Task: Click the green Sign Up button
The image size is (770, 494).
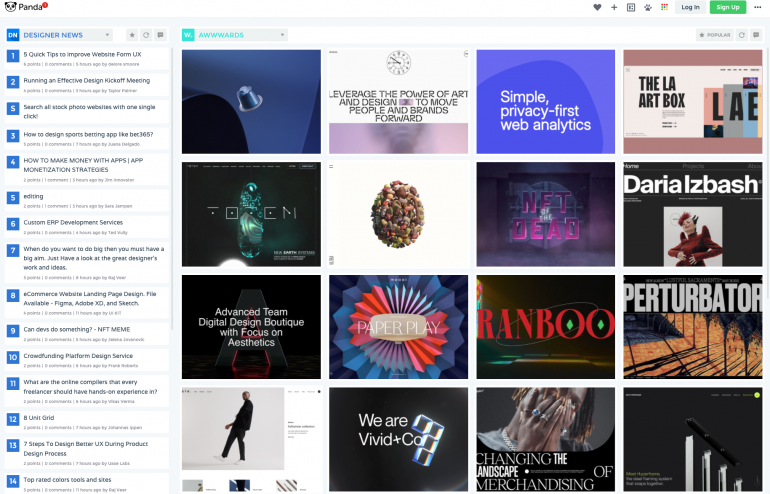Action: pyautogui.click(x=728, y=7)
